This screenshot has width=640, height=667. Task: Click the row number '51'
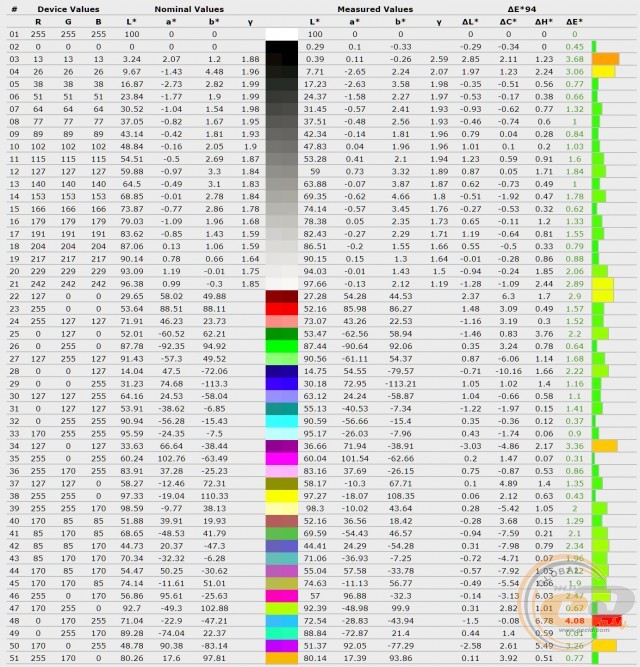(x=14, y=658)
